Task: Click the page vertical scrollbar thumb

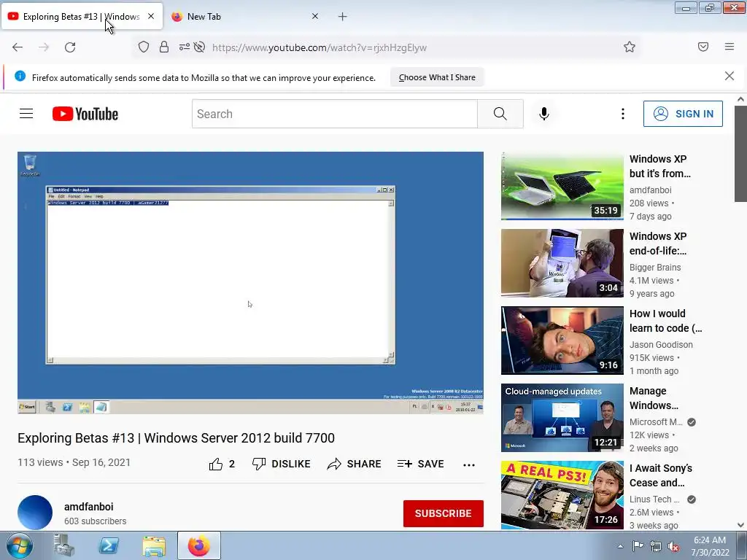Action: point(740,153)
